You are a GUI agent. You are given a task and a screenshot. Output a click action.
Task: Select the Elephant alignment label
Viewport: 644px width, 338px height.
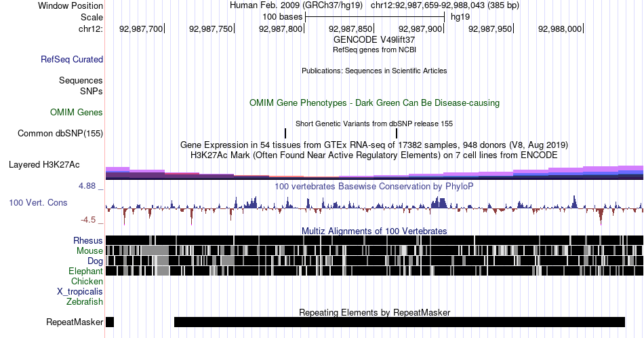point(86,271)
